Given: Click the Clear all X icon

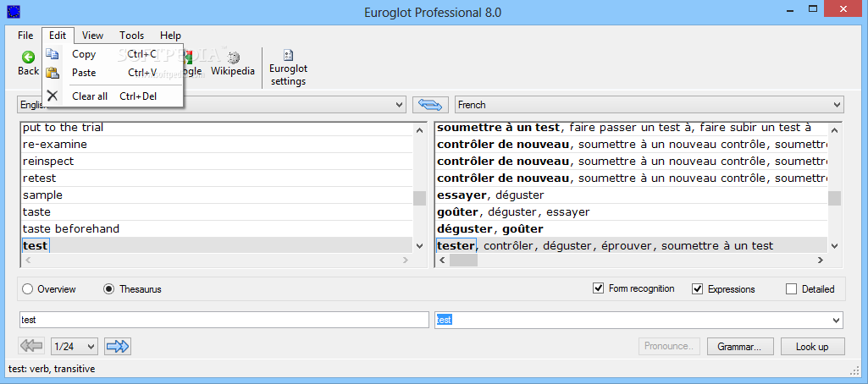Looking at the screenshot, I should coord(52,96).
